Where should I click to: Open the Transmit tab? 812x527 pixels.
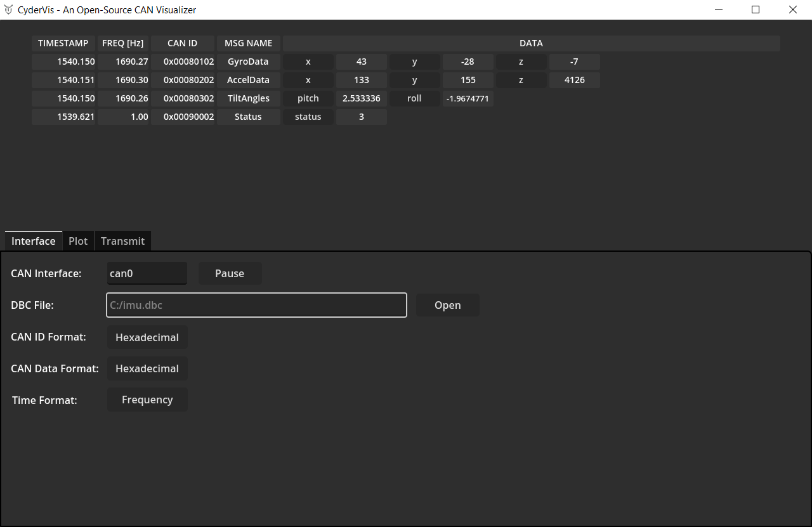tap(122, 241)
